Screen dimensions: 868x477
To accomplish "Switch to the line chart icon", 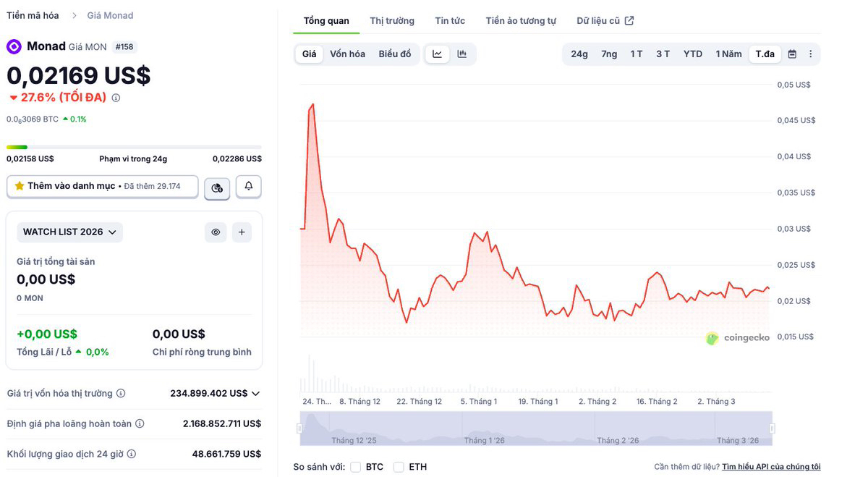I will (438, 54).
